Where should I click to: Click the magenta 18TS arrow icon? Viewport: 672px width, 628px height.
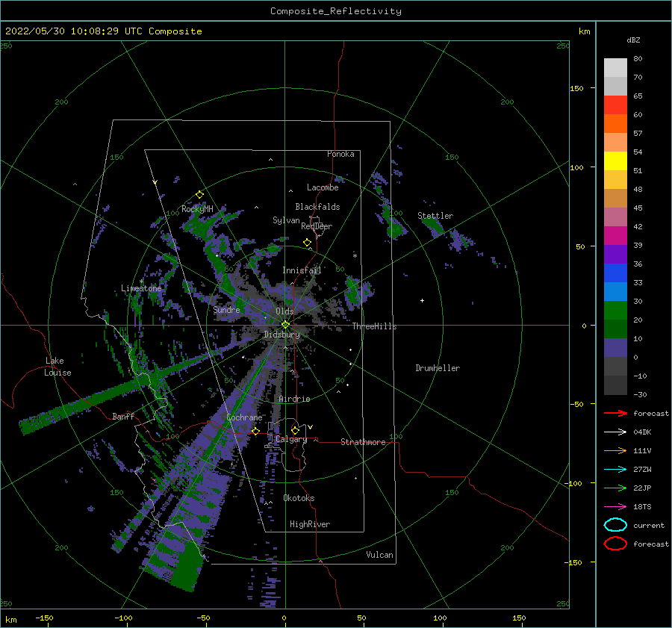(615, 507)
